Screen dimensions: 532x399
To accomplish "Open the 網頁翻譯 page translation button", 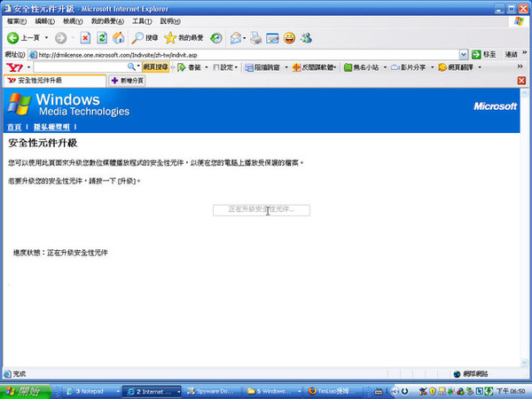I will pyautogui.click(x=456, y=67).
